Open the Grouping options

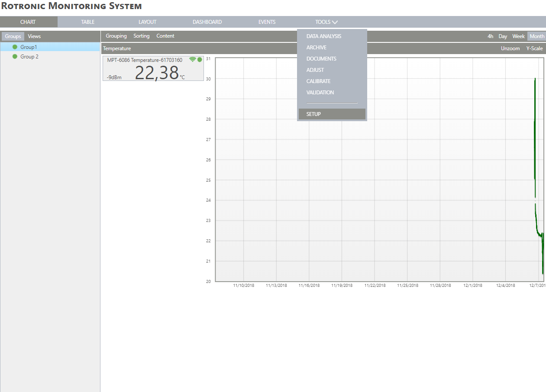(x=116, y=36)
